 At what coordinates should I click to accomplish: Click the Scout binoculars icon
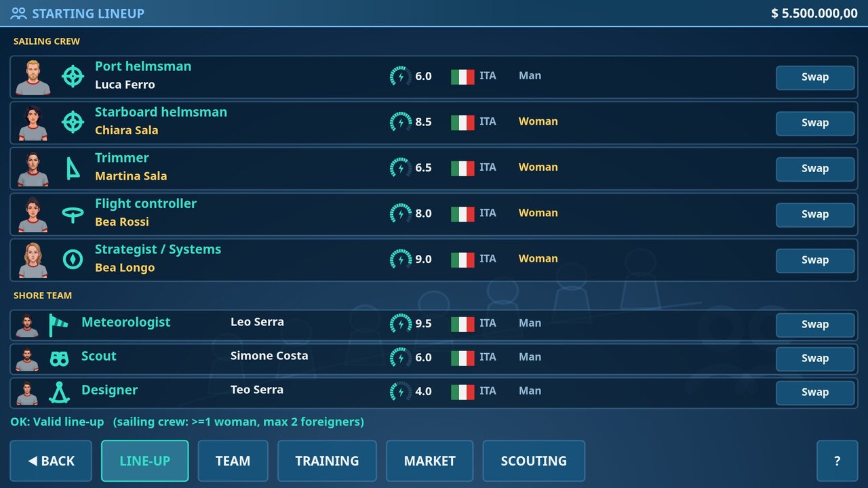pyautogui.click(x=59, y=359)
